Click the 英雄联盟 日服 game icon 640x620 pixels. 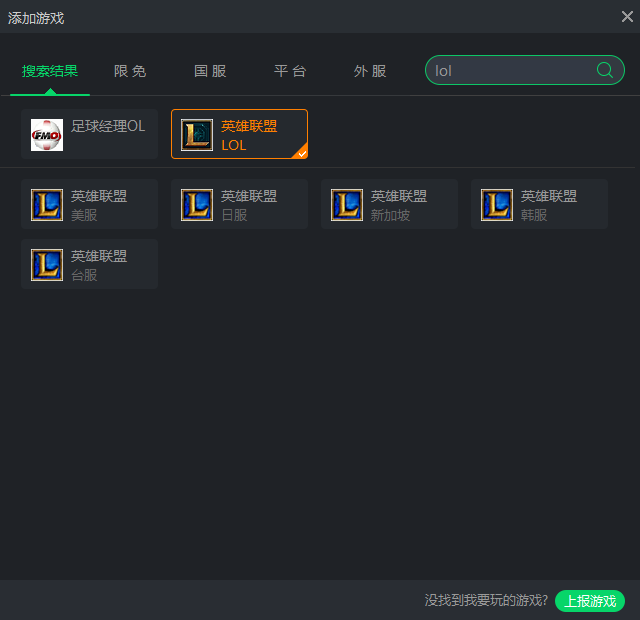(x=197, y=205)
